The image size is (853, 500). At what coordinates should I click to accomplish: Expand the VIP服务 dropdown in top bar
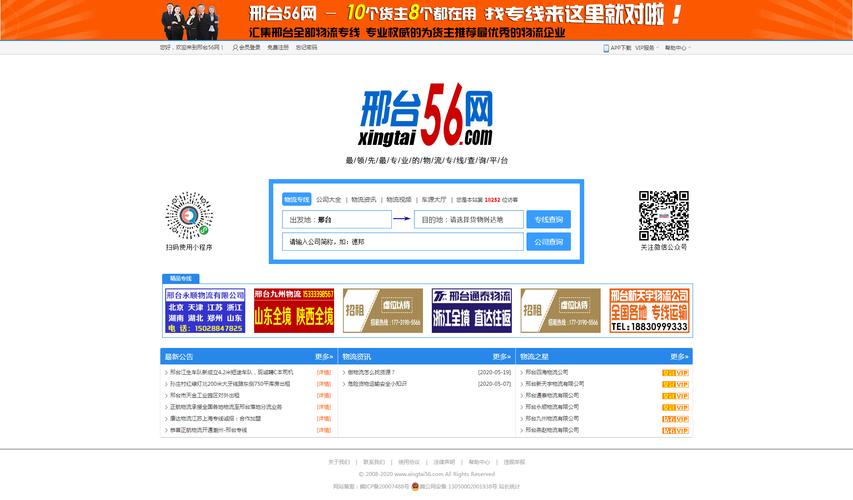pyautogui.click(x=647, y=48)
